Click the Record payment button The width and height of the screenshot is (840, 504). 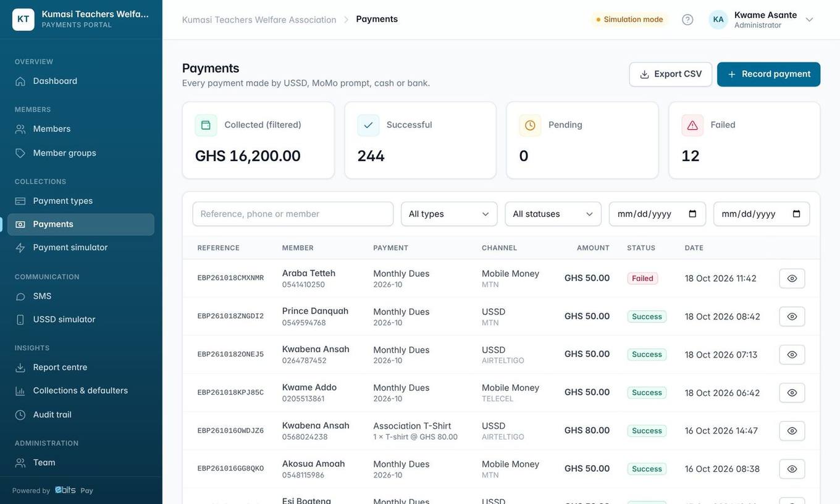point(769,74)
